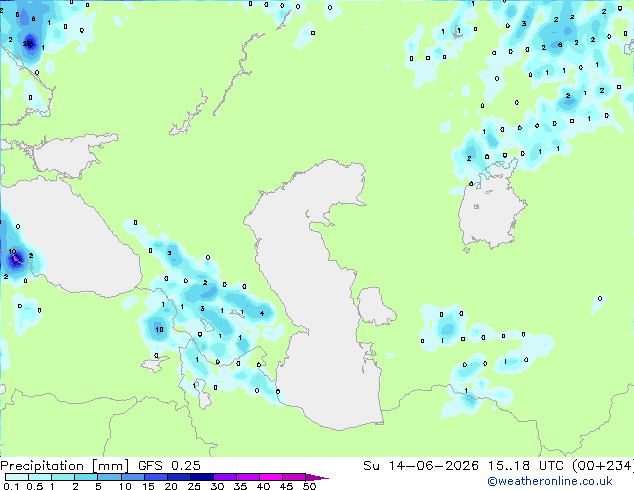
Task: Pick the 15–20 mm legend color box
Action: (x=155, y=477)
